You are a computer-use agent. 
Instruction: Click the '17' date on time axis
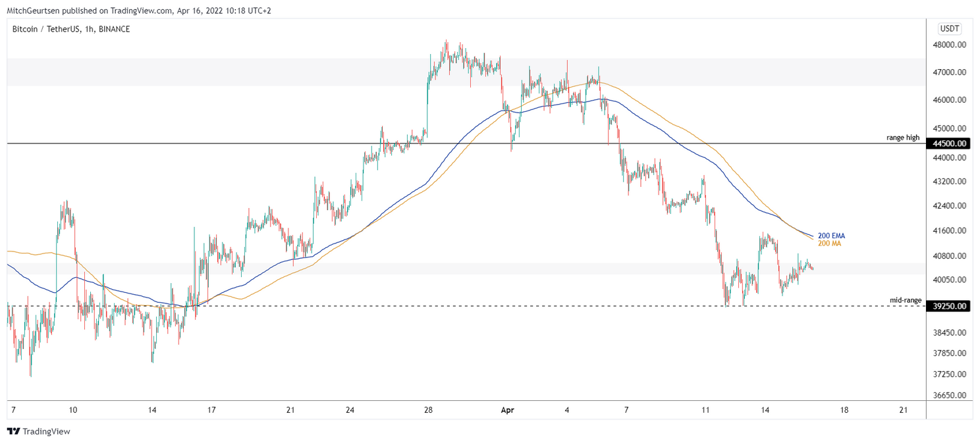coord(211,410)
